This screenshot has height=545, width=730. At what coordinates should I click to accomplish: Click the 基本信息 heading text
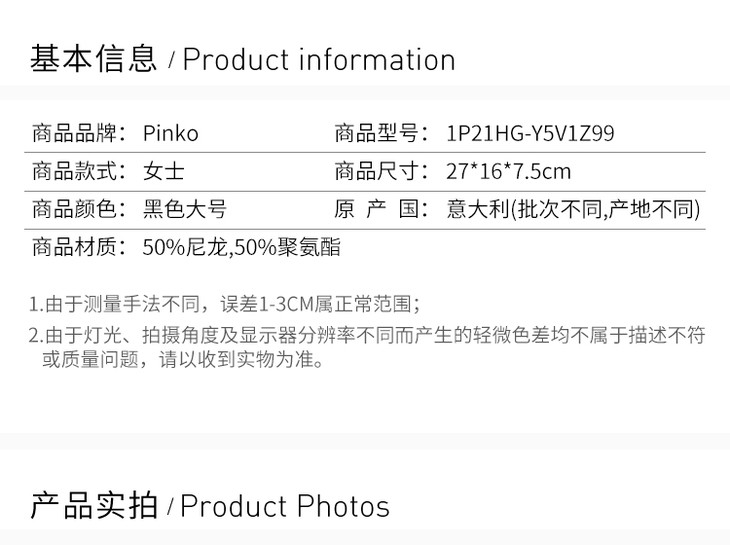[94, 59]
